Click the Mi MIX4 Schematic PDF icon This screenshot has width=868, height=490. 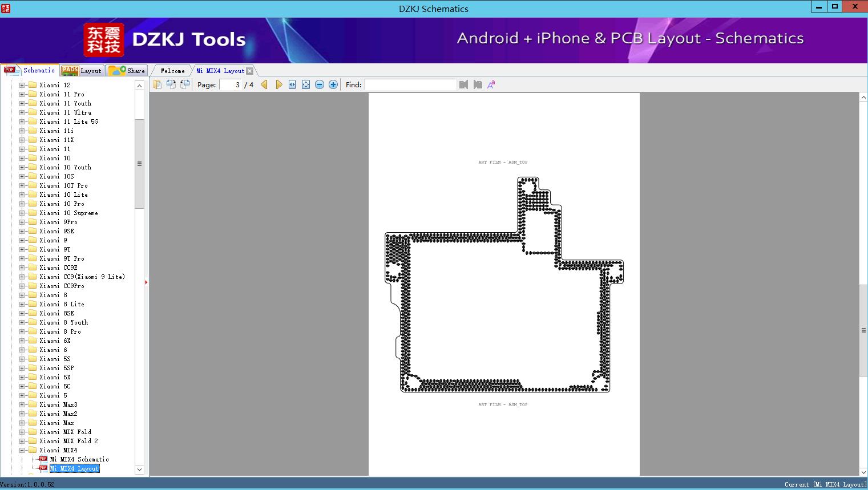point(43,459)
